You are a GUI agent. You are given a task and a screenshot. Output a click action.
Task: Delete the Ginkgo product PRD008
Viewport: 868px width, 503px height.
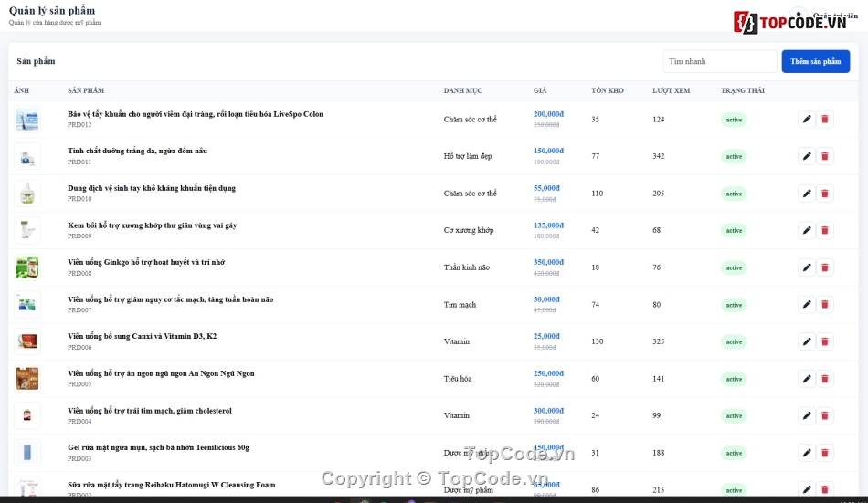coord(825,267)
